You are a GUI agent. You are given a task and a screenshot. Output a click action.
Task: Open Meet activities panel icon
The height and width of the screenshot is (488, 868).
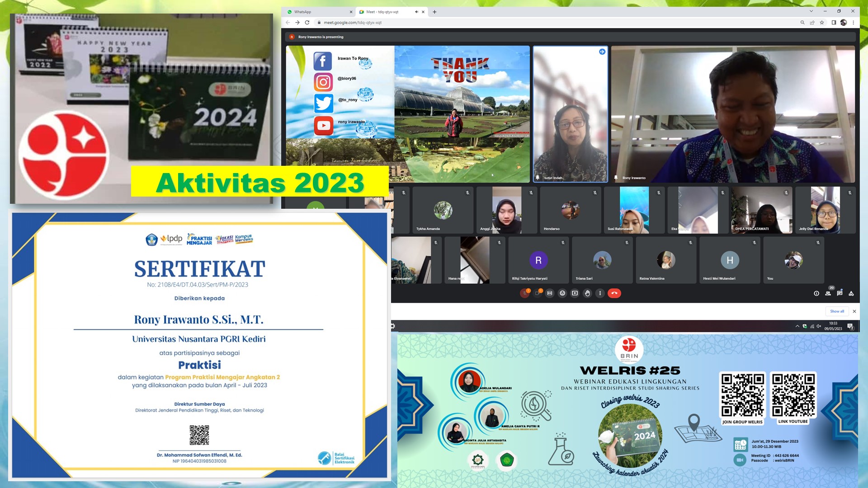pos(851,293)
